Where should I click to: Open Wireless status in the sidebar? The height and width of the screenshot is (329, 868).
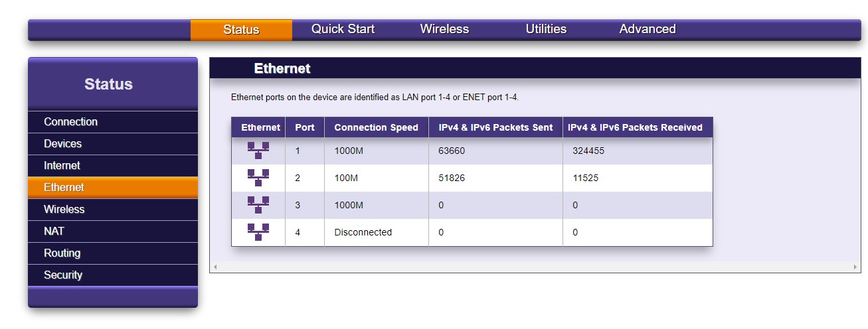coord(64,210)
